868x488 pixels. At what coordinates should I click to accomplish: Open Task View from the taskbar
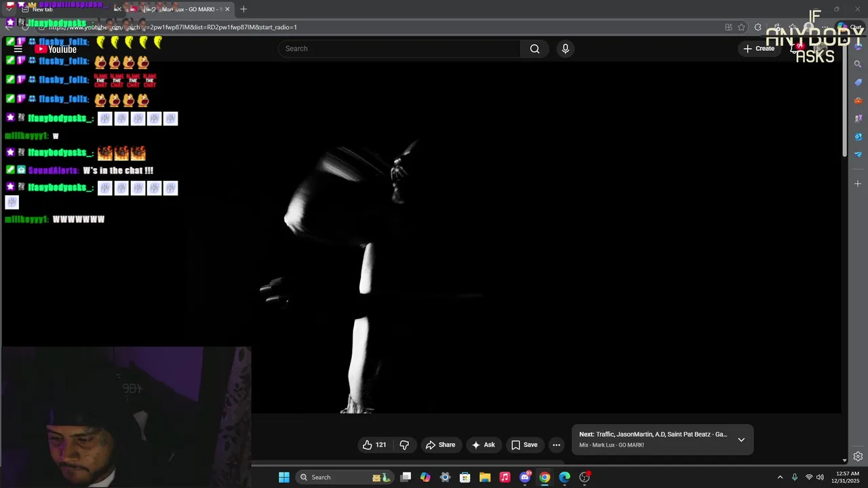click(x=406, y=477)
